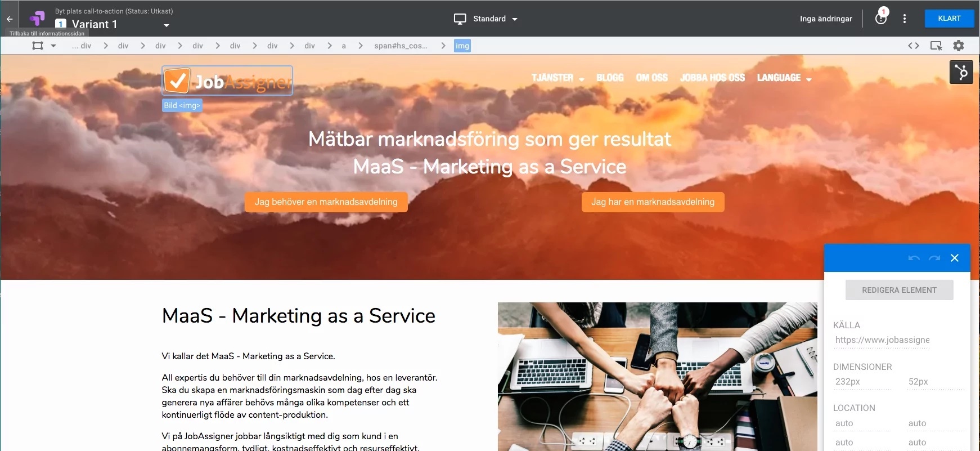Toggle the interactive mode cursor icon
The image size is (980, 451).
pyautogui.click(x=936, y=46)
